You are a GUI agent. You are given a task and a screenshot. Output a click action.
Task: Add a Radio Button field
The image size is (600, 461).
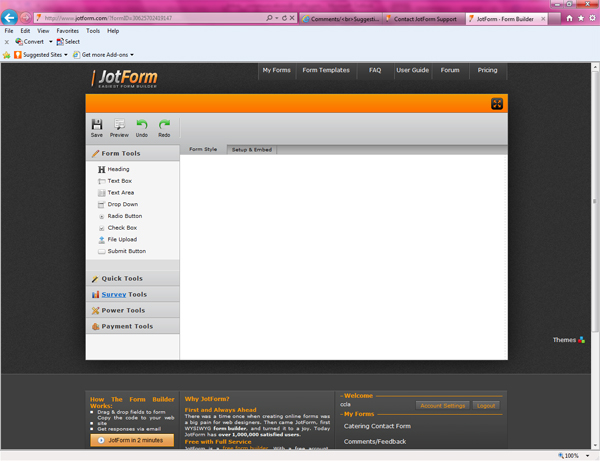tap(120, 216)
